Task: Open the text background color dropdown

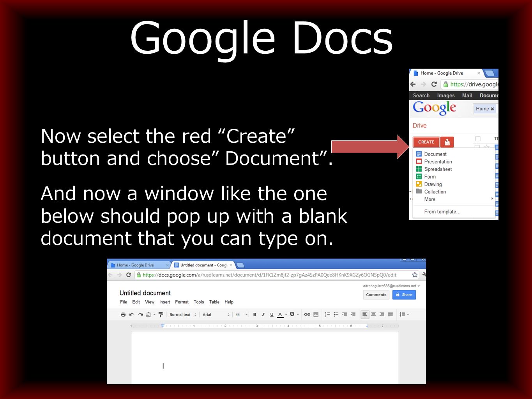Action: (x=298, y=314)
